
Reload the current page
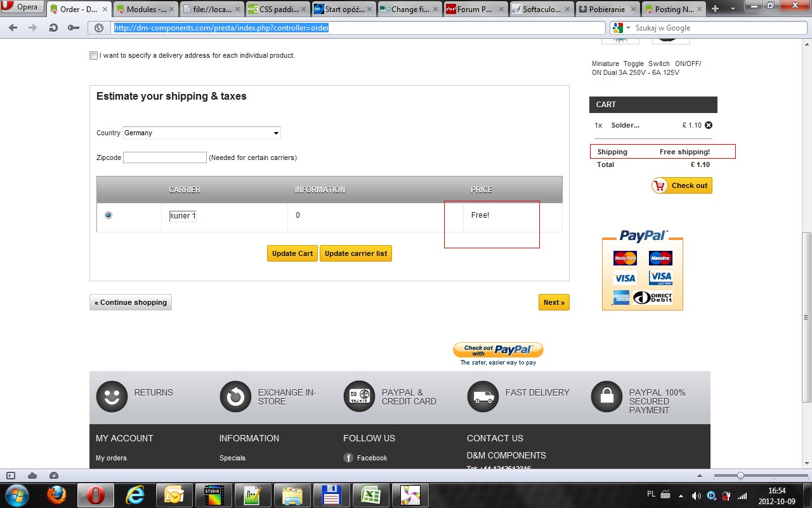[54, 28]
